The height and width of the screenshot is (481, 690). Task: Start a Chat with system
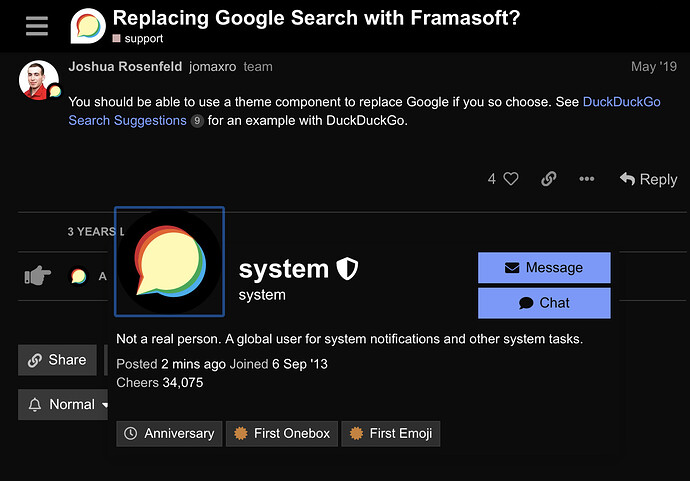pyautogui.click(x=544, y=303)
